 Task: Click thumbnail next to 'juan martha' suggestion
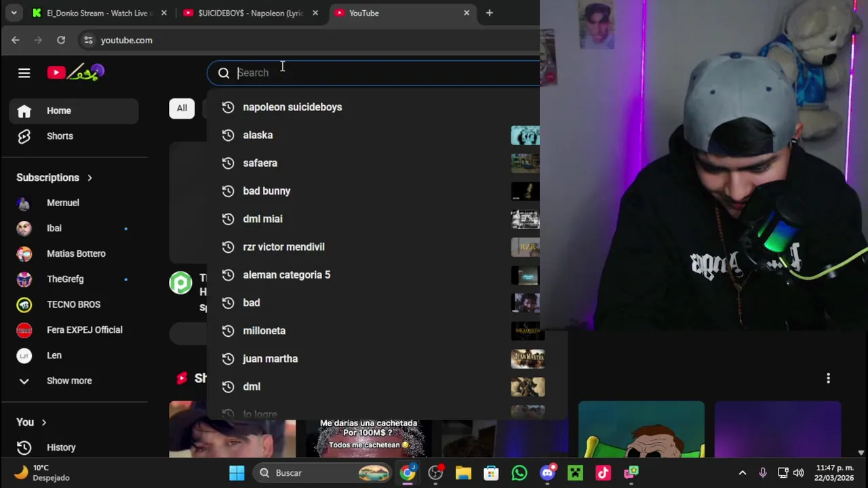click(x=528, y=359)
